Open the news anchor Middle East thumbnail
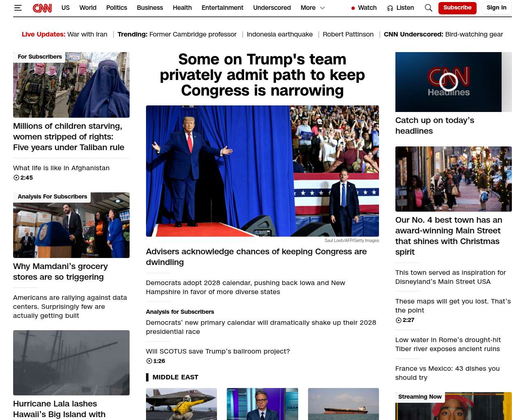This screenshot has width=525, height=420. pyautogui.click(x=262, y=404)
